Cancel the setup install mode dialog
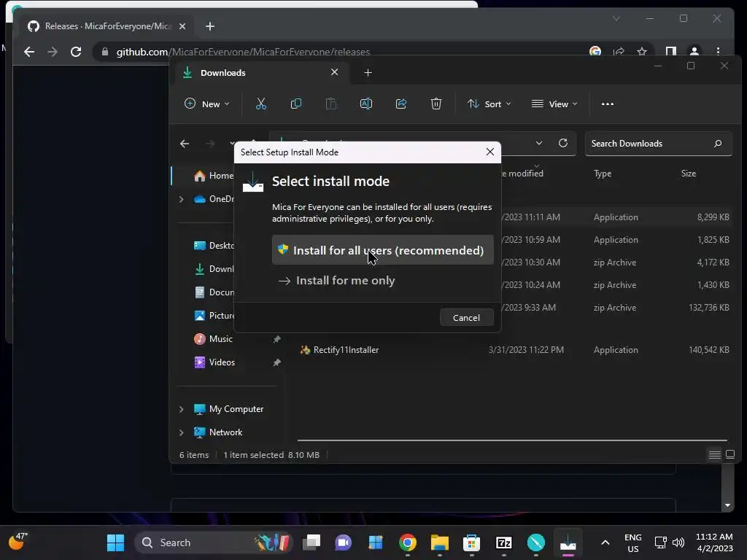This screenshot has height=560, width=747. coord(466,318)
